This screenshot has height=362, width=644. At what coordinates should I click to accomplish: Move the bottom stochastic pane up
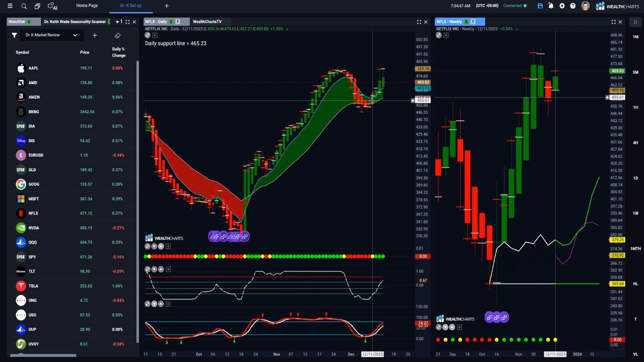[x=161, y=304]
